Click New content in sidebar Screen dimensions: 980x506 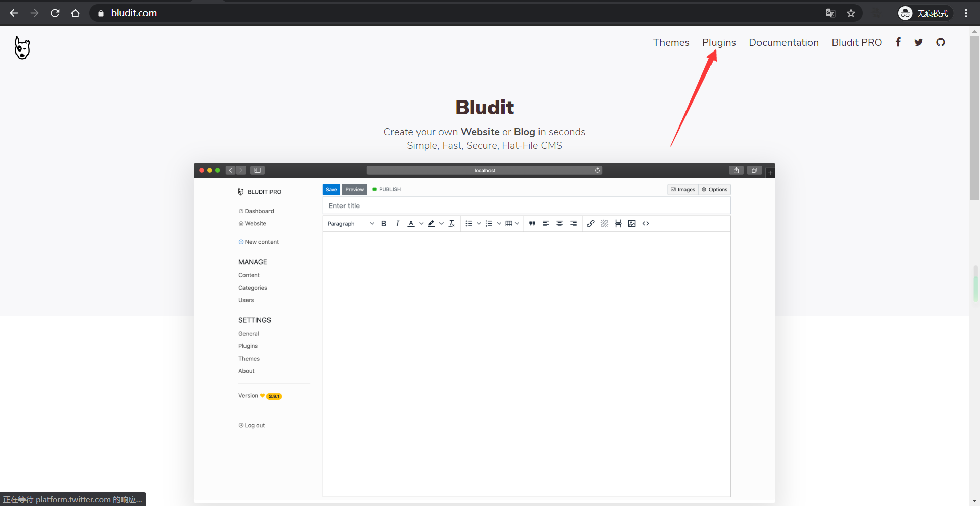pyautogui.click(x=258, y=242)
